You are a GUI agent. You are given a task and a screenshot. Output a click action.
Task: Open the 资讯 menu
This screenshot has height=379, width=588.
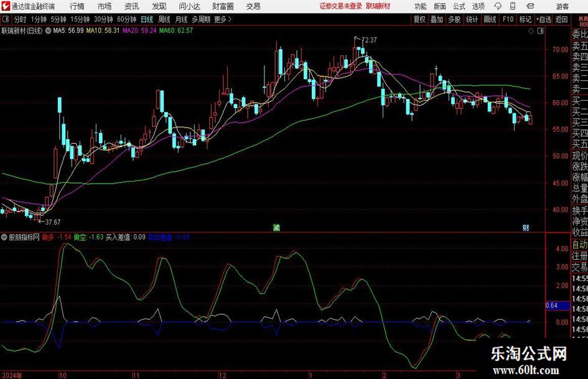click(x=132, y=6)
